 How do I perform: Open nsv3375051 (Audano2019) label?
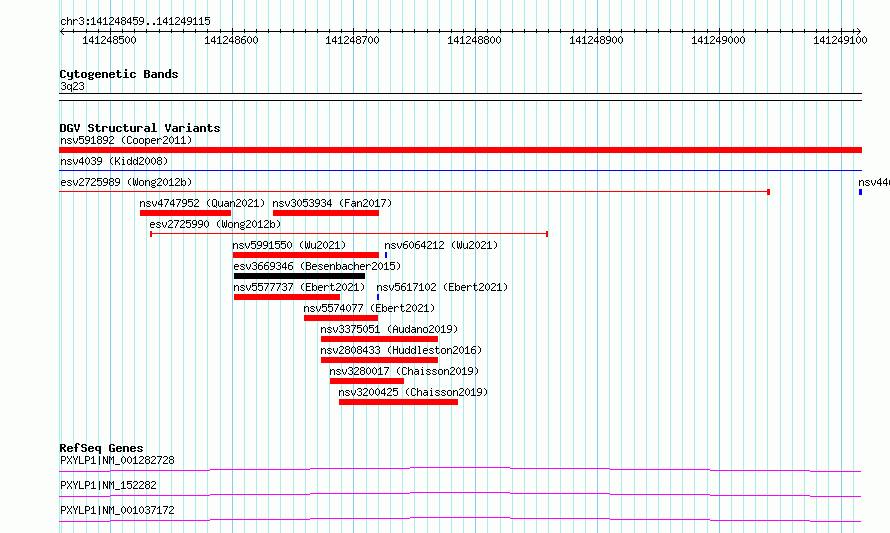tap(389, 329)
